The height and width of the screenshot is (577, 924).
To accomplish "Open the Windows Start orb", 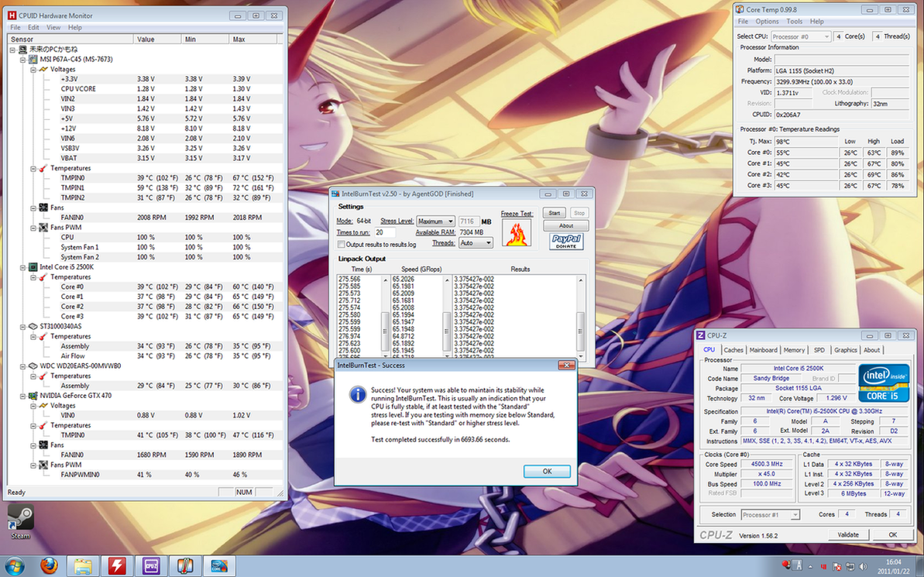I will 13,566.
